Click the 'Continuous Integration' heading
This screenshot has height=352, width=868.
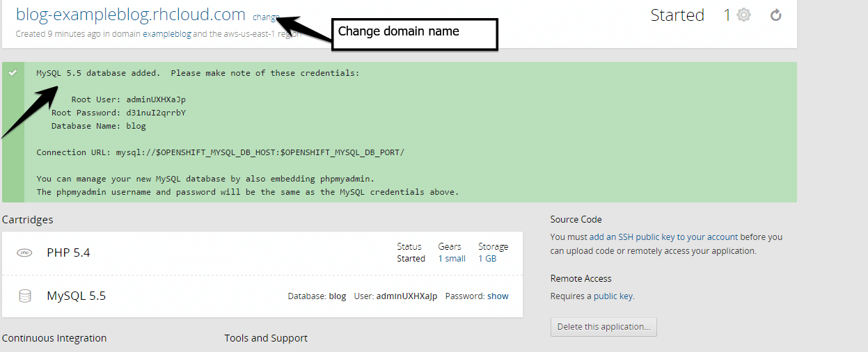[x=54, y=339]
